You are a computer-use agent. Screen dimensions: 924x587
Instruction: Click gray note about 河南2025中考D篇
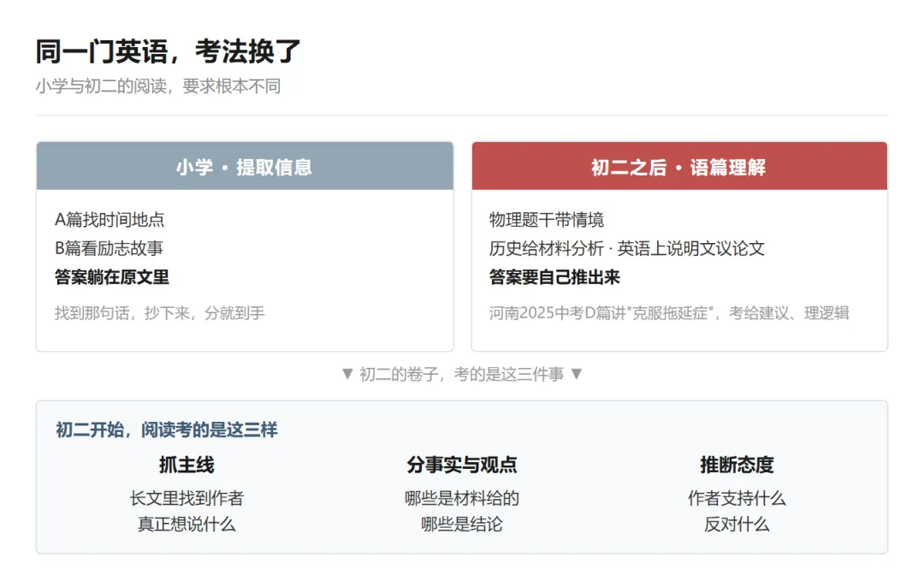pos(669,313)
